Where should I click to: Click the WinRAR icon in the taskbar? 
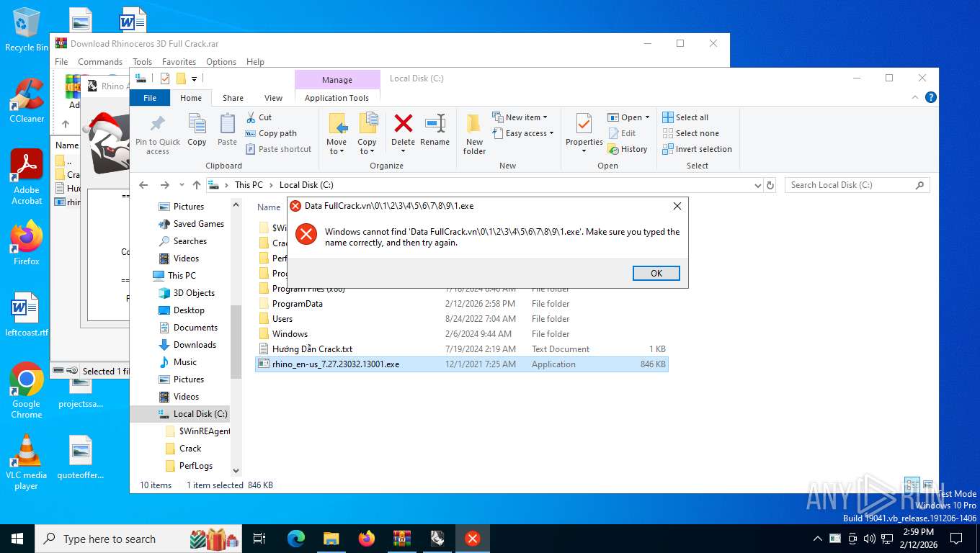pos(401,538)
